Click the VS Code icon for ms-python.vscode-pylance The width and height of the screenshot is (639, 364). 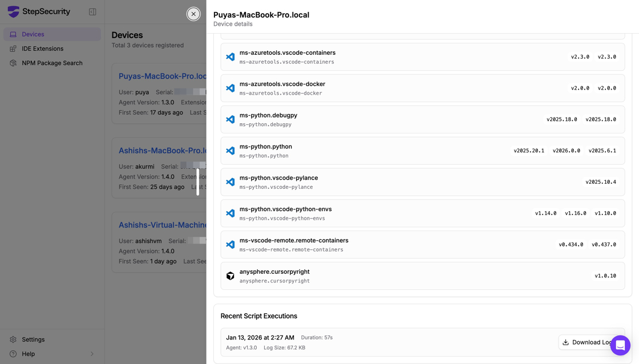coord(230,182)
